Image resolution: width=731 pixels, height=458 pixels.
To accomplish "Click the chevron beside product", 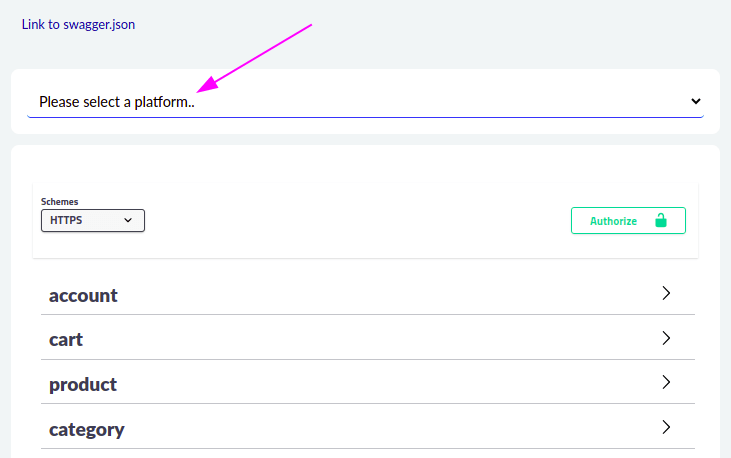I will point(666,382).
